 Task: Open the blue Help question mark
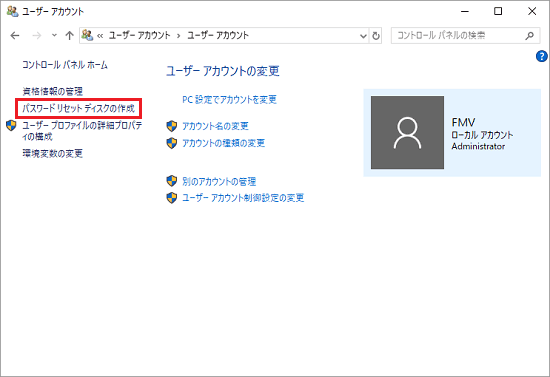click(x=542, y=56)
